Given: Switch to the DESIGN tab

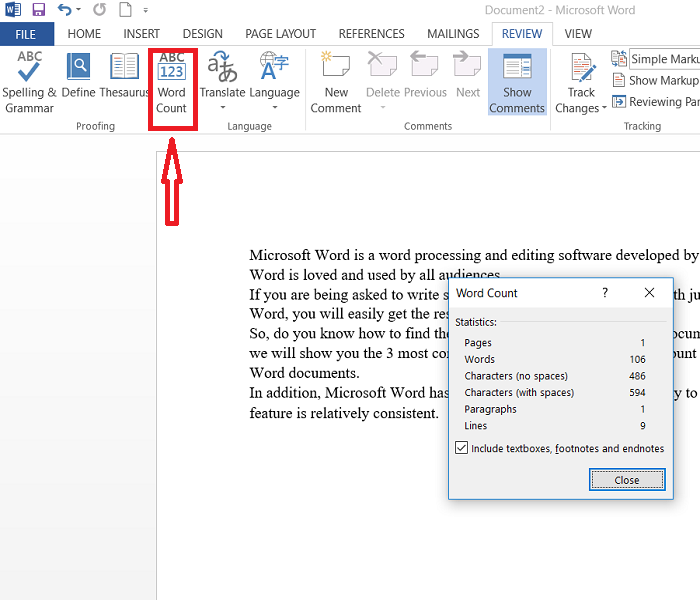Looking at the screenshot, I should pos(203,34).
